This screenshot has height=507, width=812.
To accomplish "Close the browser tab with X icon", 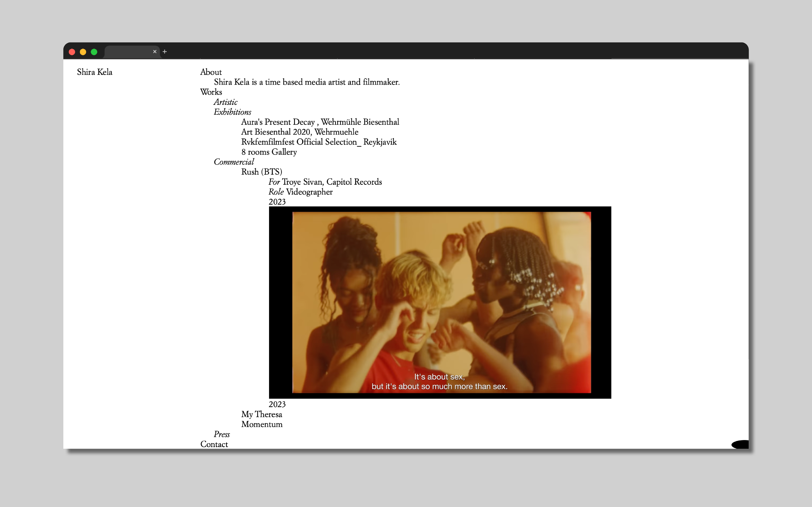I will (x=155, y=52).
